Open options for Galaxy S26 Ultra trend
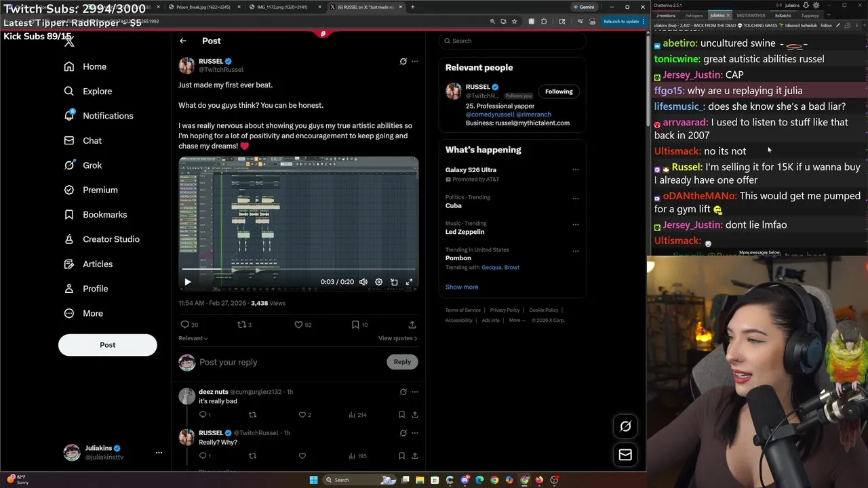 (x=576, y=169)
